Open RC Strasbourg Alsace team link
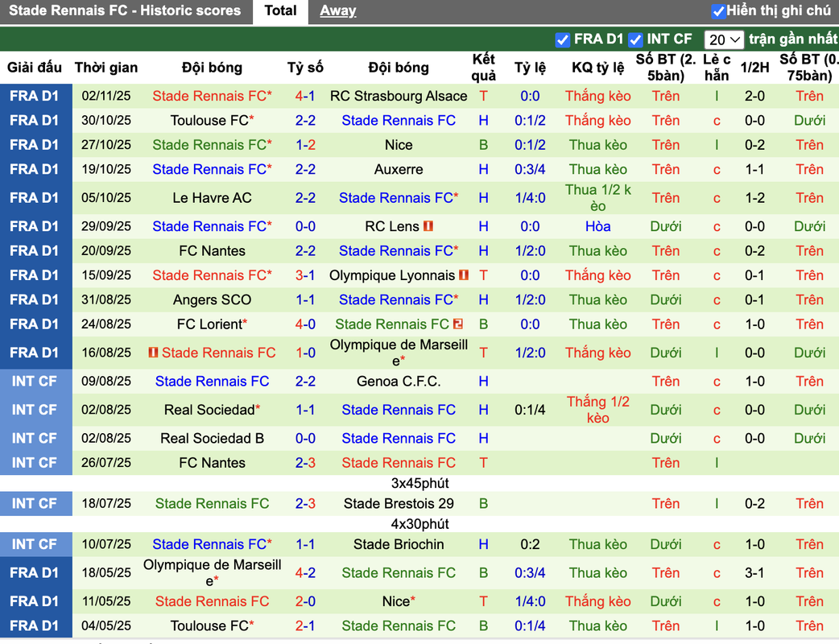The height and width of the screenshot is (644, 839). pos(399,97)
